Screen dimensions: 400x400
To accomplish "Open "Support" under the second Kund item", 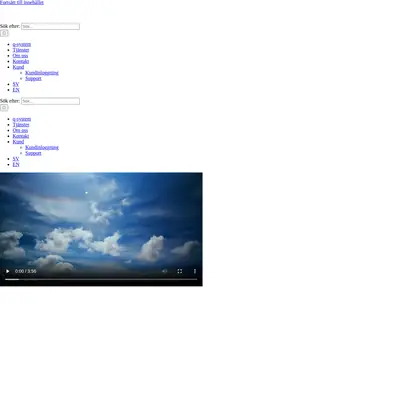I will (x=33, y=153).
